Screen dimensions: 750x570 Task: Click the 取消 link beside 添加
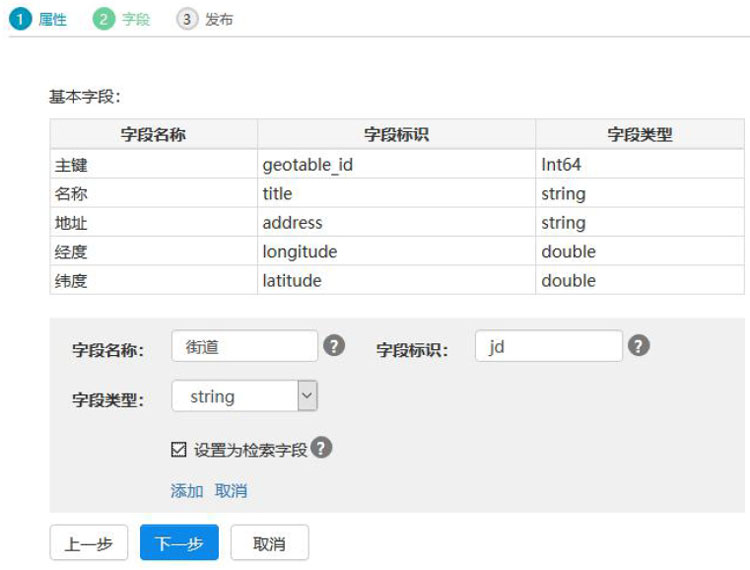pos(231,491)
